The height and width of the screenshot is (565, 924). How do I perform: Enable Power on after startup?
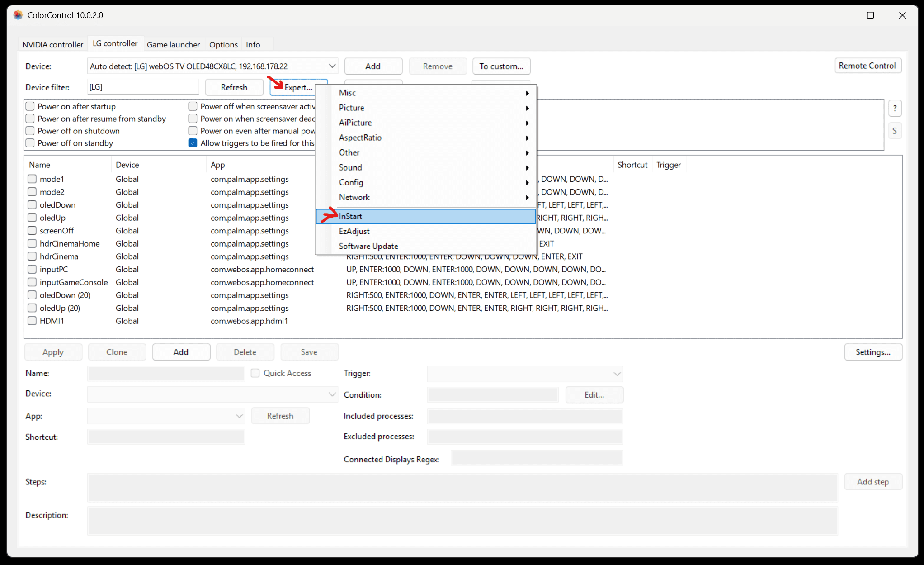click(x=30, y=106)
